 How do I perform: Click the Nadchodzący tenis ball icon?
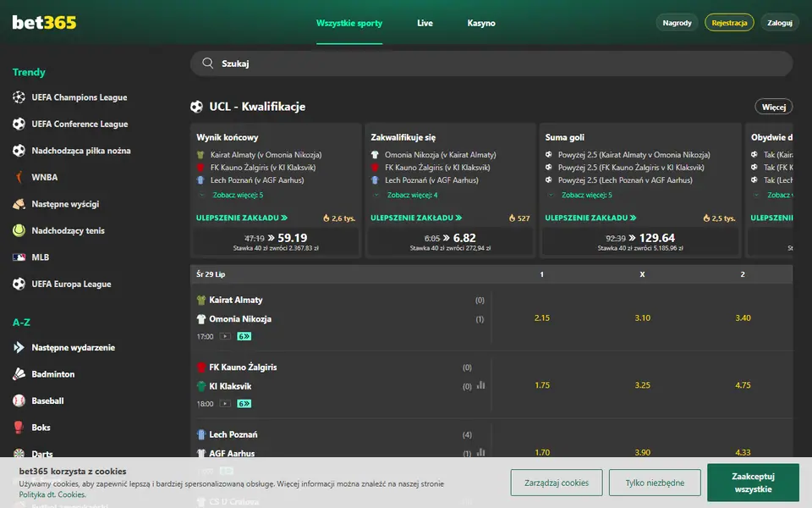(x=19, y=230)
